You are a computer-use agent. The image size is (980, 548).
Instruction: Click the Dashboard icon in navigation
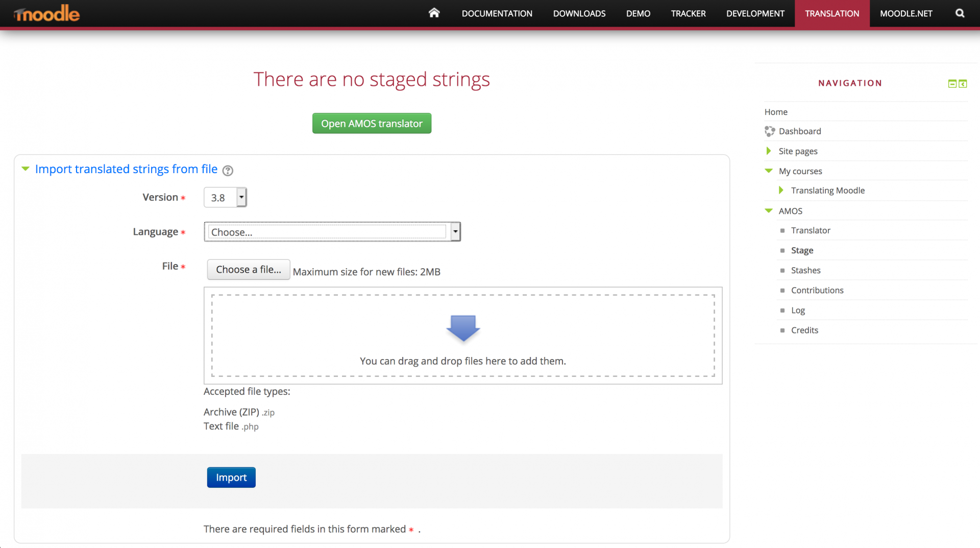coord(770,131)
